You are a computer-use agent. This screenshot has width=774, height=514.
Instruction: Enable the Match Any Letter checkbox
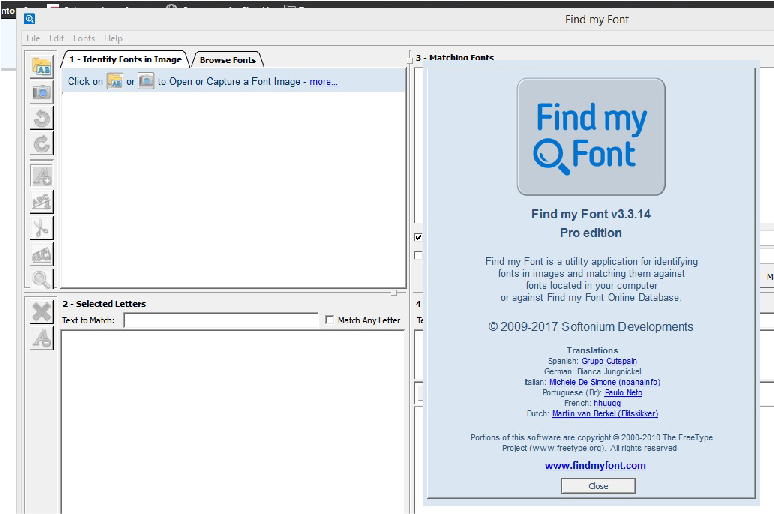pos(329,320)
